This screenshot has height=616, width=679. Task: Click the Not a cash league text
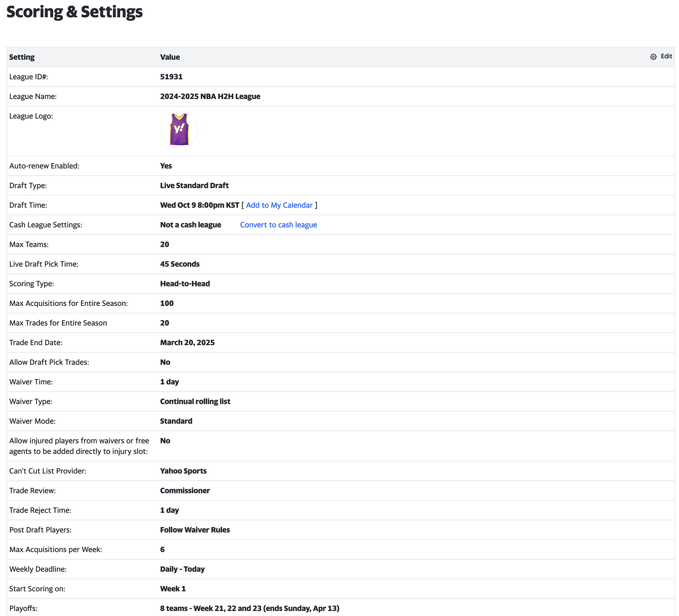(190, 225)
